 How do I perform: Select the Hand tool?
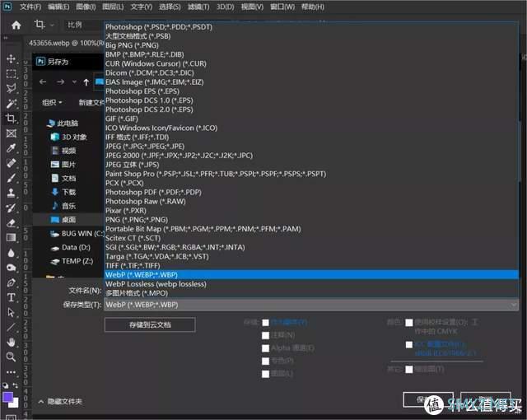point(11,342)
